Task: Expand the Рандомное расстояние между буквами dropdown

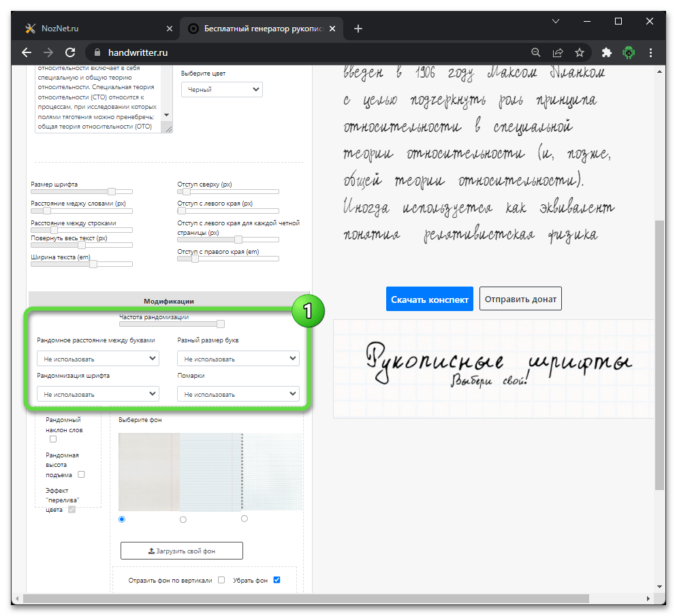Action: pyautogui.click(x=97, y=359)
